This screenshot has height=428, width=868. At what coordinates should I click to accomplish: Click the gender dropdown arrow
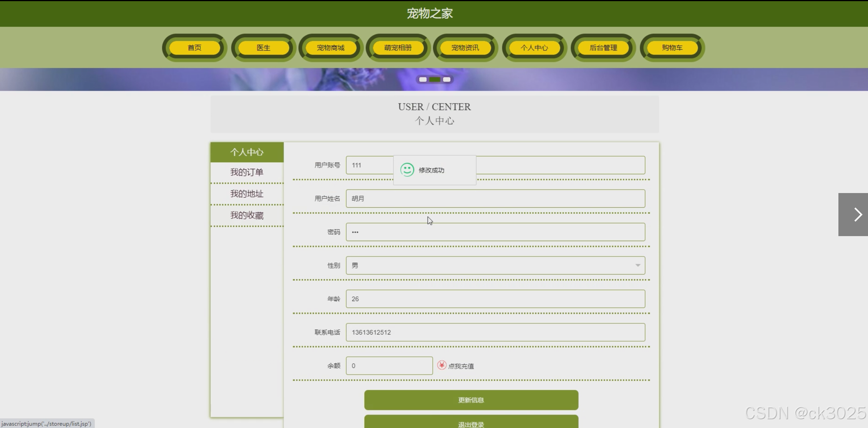[x=637, y=265]
